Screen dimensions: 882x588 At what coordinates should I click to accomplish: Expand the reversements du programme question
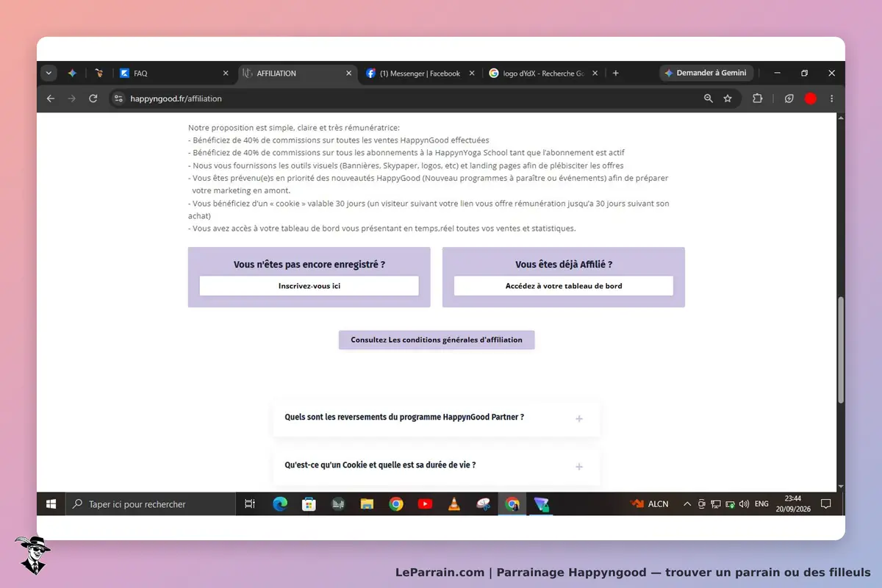(x=437, y=417)
